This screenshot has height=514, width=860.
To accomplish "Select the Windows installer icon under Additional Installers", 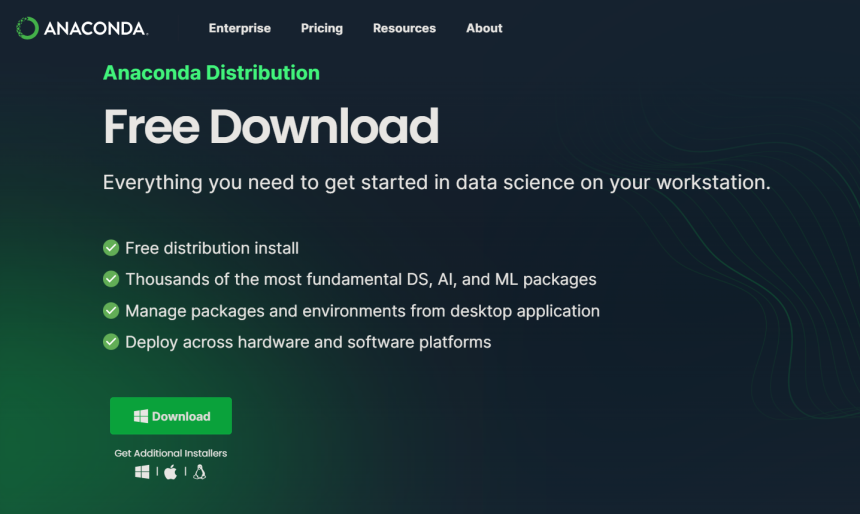I will click(x=142, y=472).
